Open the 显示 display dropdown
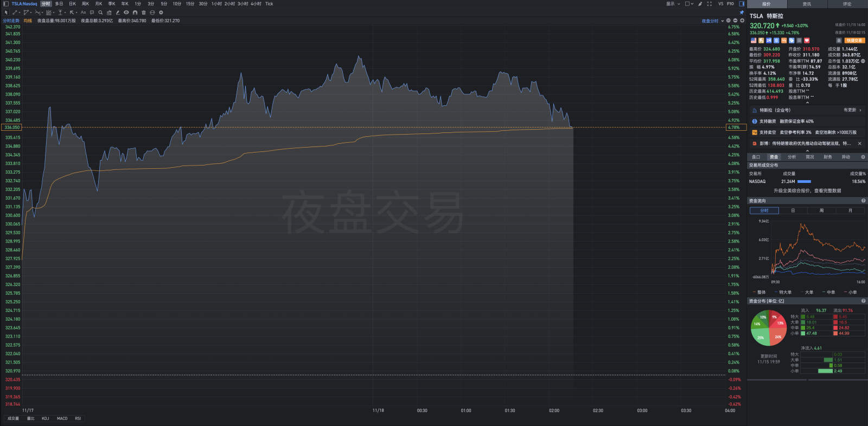 pyautogui.click(x=673, y=4)
